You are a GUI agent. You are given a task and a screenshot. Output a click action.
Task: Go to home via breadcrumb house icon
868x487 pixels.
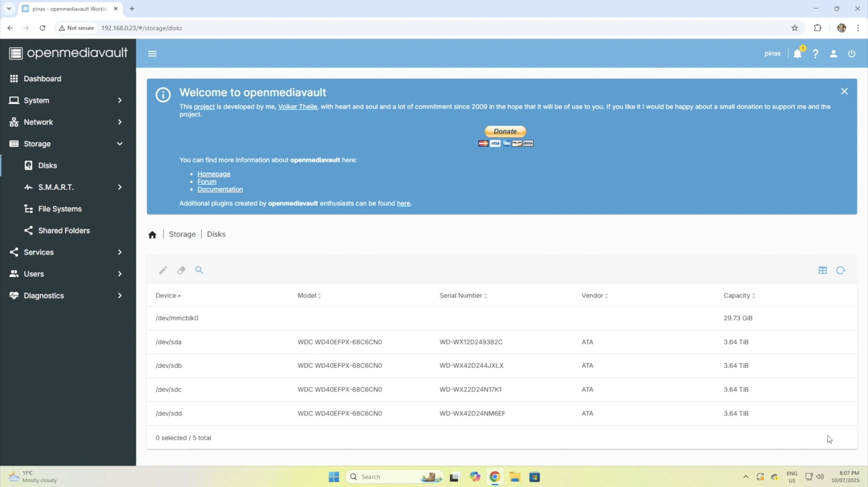pyautogui.click(x=152, y=235)
